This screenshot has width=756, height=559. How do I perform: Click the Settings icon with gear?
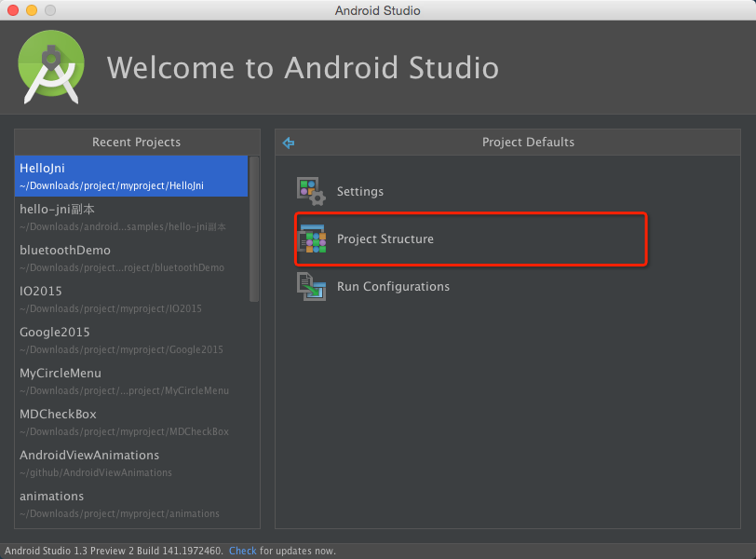311,192
